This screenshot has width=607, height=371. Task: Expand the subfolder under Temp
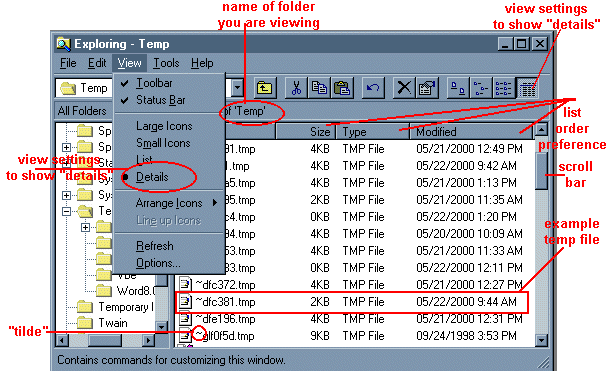[85, 227]
